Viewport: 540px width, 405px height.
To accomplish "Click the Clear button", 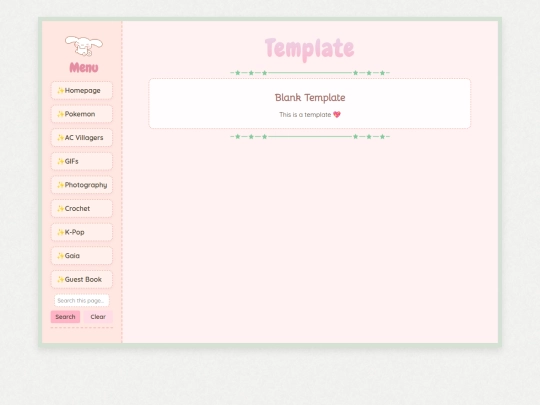I will tap(98, 317).
